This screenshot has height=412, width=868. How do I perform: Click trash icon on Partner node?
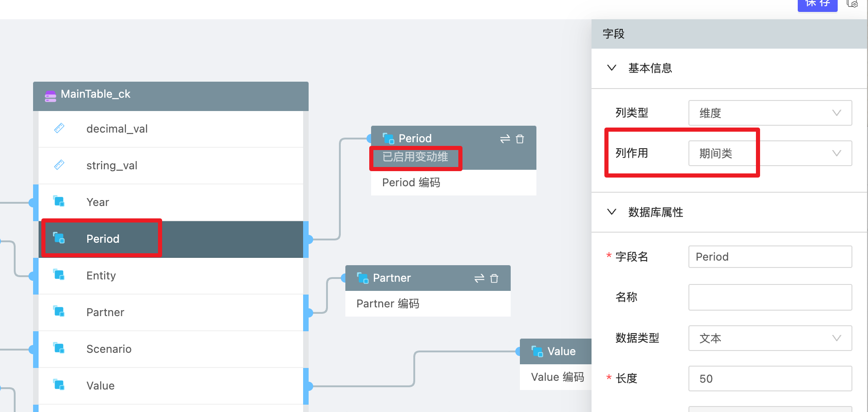click(x=494, y=278)
